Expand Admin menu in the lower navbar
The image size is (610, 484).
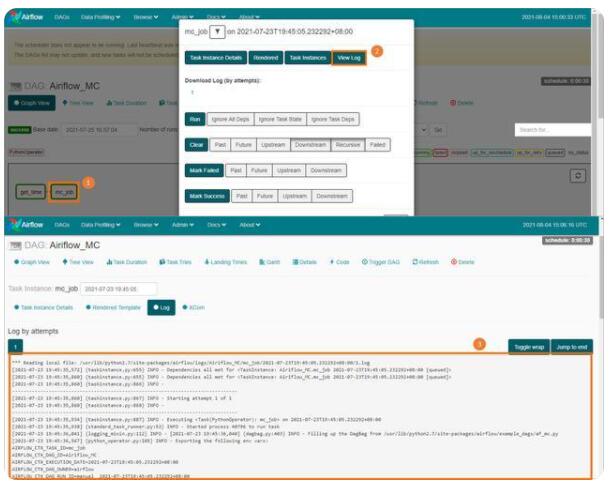(x=183, y=225)
